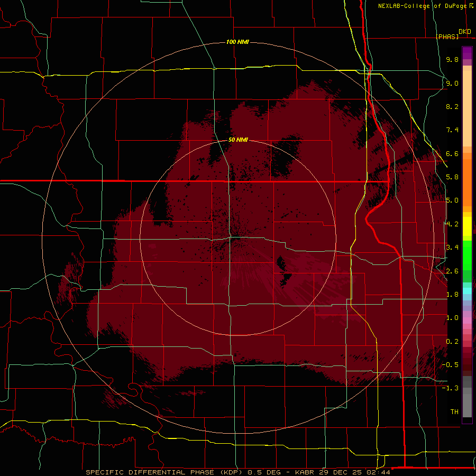The height and width of the screenshot is (476, 476).
Task: Click the 5.0 scale value
Action: click(x=452, y=200)
